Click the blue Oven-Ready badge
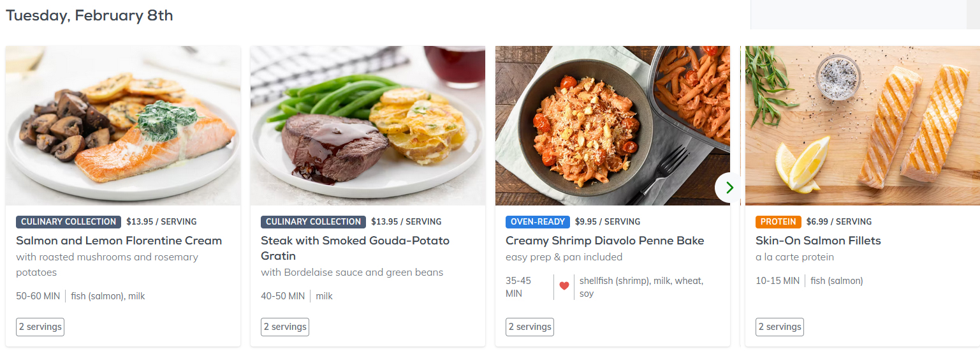Image resolution: width=980 pixels, height=358 pixels. click(x=538, y=221)
